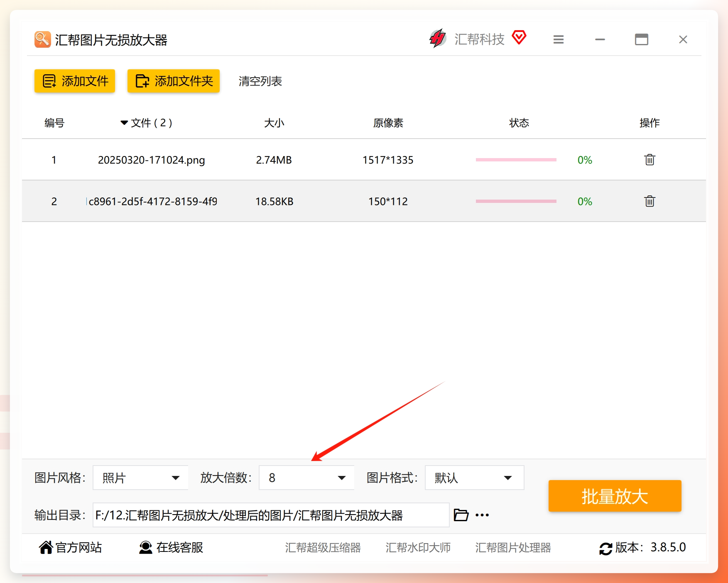Image resolution: width=728 pixels, height=583 pixels.
Task: Click the three-dots browse output path icon
Action: pyautogui.click(x=482, y=515)
